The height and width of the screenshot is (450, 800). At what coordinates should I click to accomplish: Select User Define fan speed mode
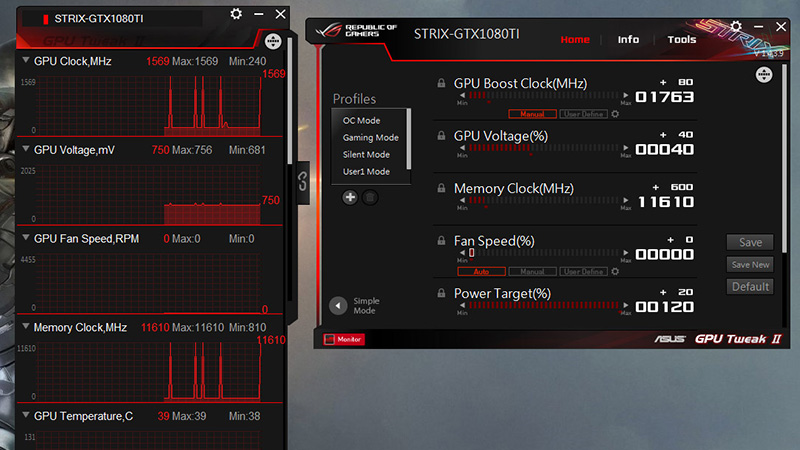point(584,271)
